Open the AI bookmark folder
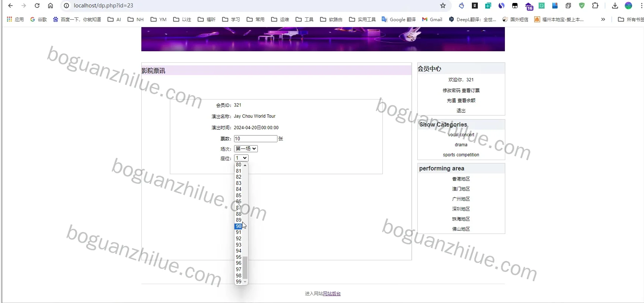This screenshot has width=644, height=303. (x=114, y=19)
